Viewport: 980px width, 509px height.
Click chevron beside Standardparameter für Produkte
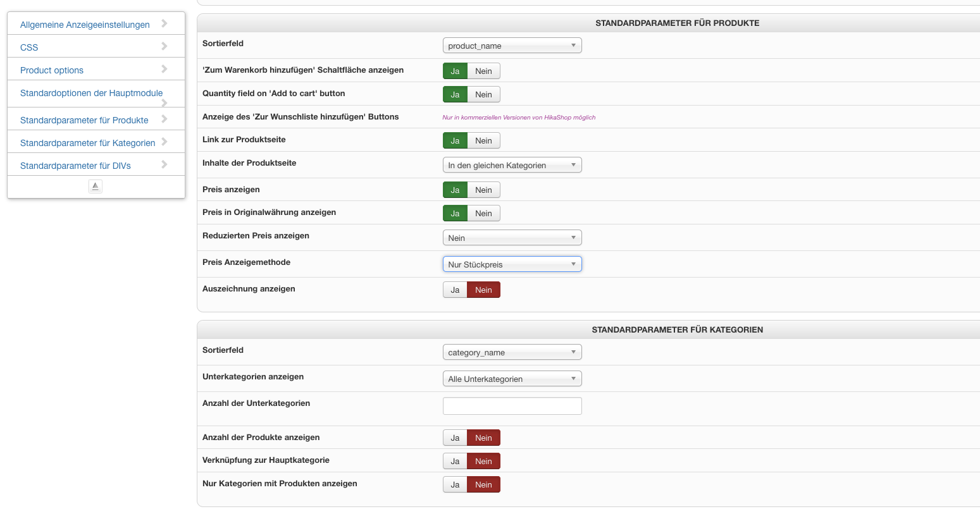[x=164, y=119]
